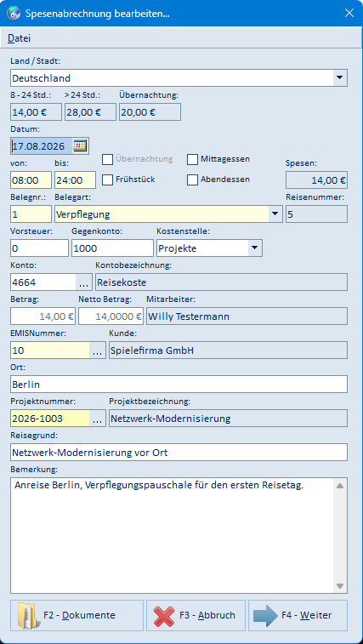Viewport: 363px width, 644px height.
Task: Click the Belegnr. field
Action: tap(31, 214)
